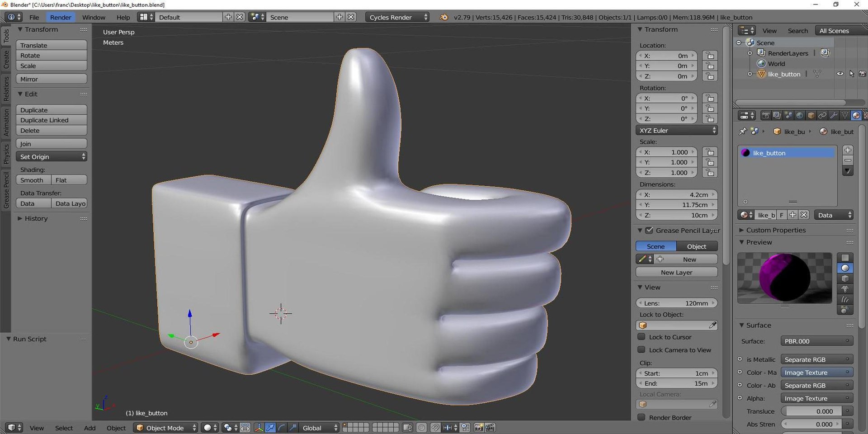Open Object Mode selector dropdown
This screenshot has width=868, height=434.
click(166, 428)
